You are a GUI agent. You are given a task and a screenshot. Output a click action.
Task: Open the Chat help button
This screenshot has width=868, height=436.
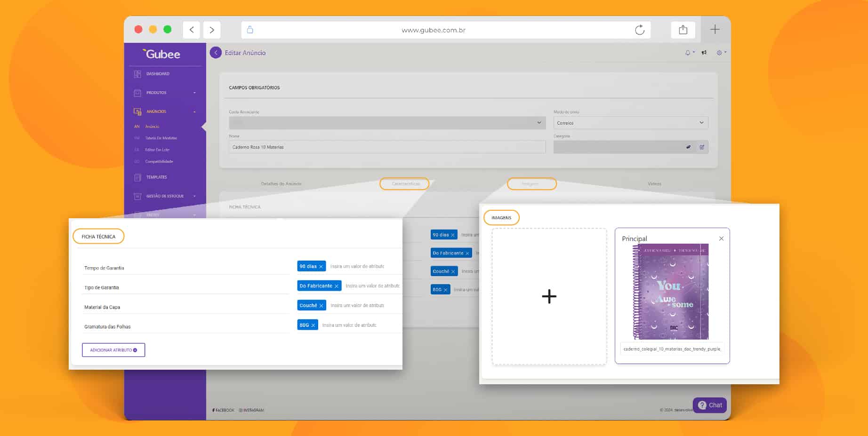(710, 405)
